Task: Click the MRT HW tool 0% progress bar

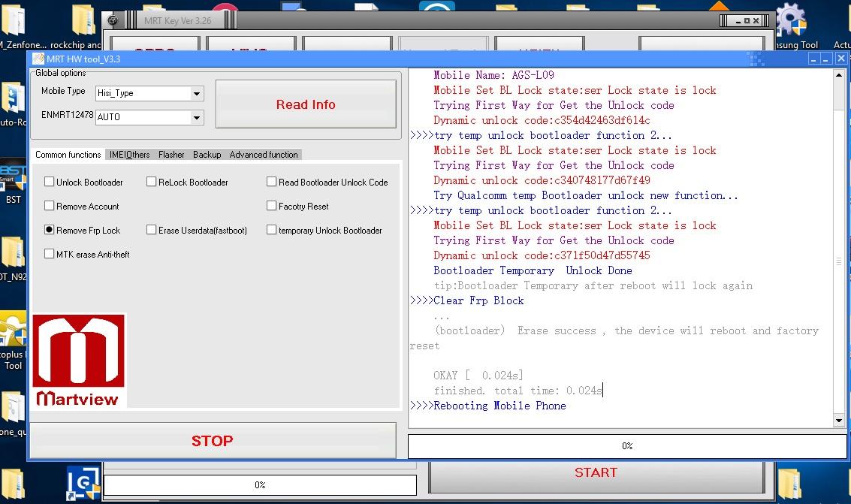Action: [627, 446]
